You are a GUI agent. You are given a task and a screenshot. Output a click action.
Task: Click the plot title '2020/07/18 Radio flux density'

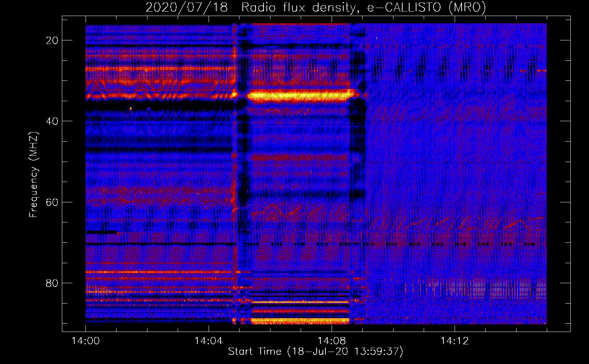[316, 7]
